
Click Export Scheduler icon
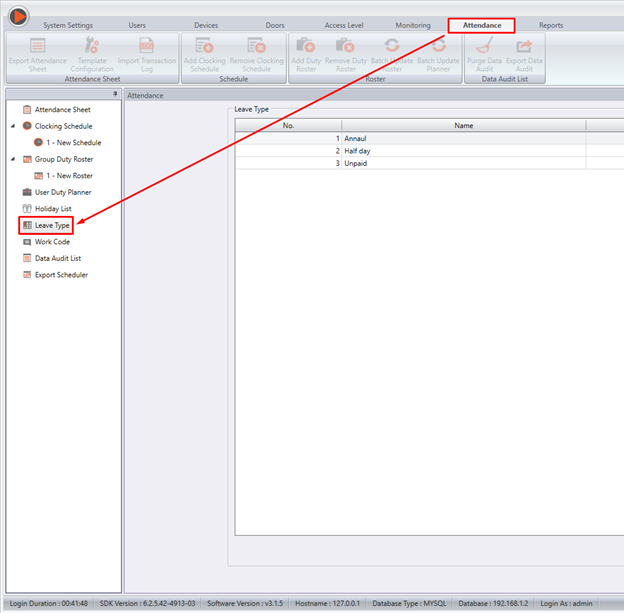27,275
